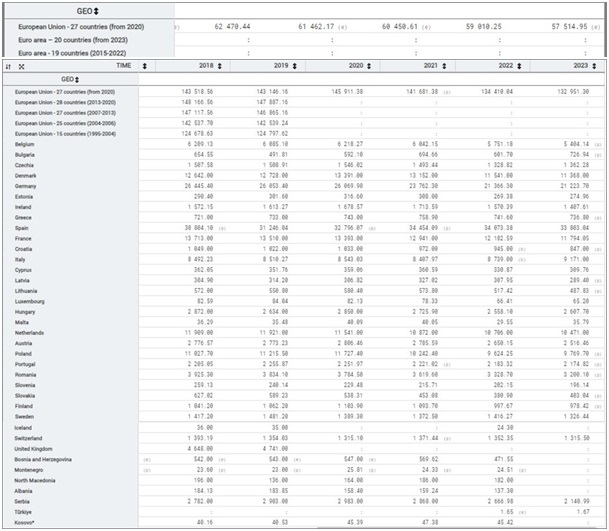Open the GEO header sort below TIME
The width and height of the screenshot is (609, 531).
70,77
